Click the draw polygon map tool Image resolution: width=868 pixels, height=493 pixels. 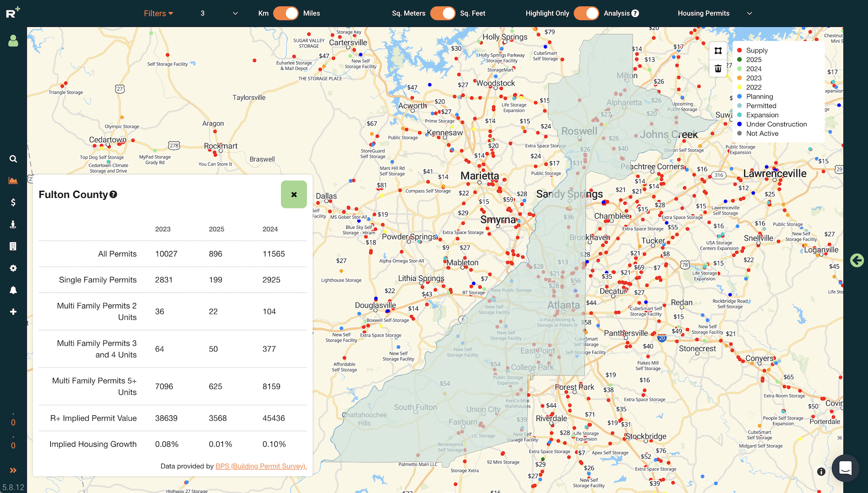718,51
